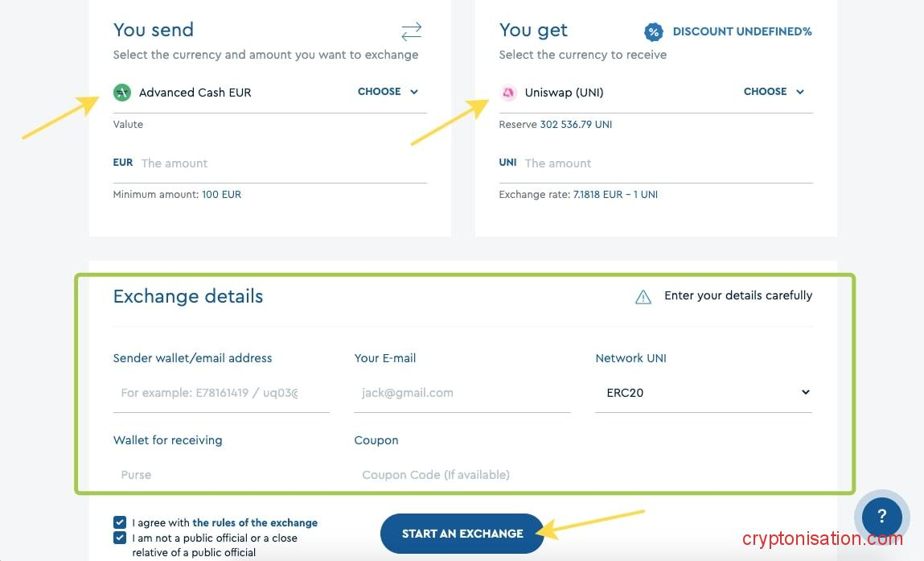924x561 pixels.
Task: Click the discount percent badge icon
Action: [654, 32]
